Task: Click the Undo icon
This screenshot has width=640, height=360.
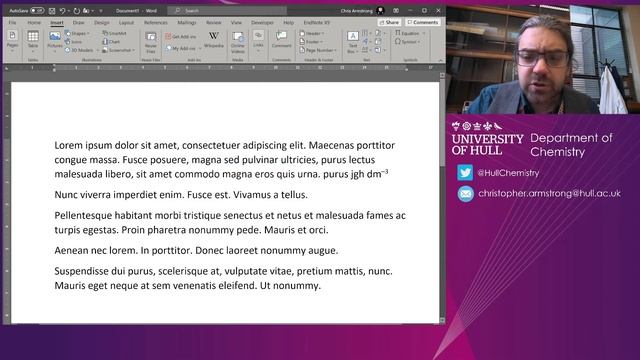Action: pyautogui.click(x=62, y=11)
